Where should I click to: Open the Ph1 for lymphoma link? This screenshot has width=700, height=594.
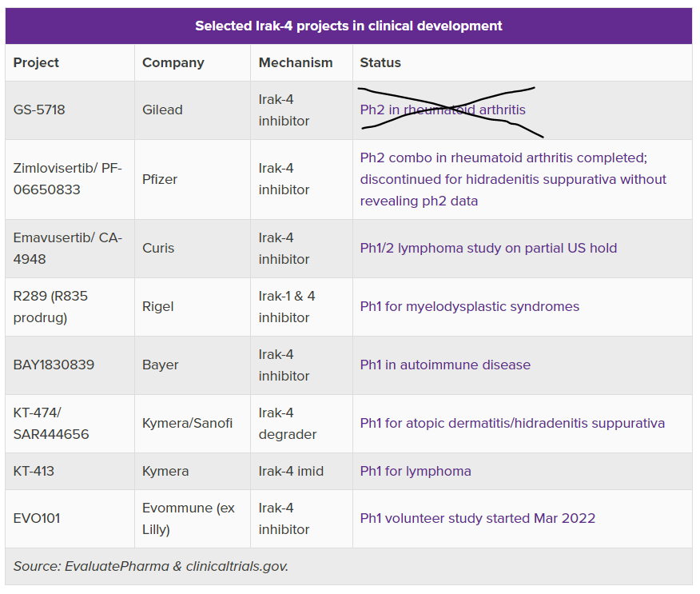(416, 471)
